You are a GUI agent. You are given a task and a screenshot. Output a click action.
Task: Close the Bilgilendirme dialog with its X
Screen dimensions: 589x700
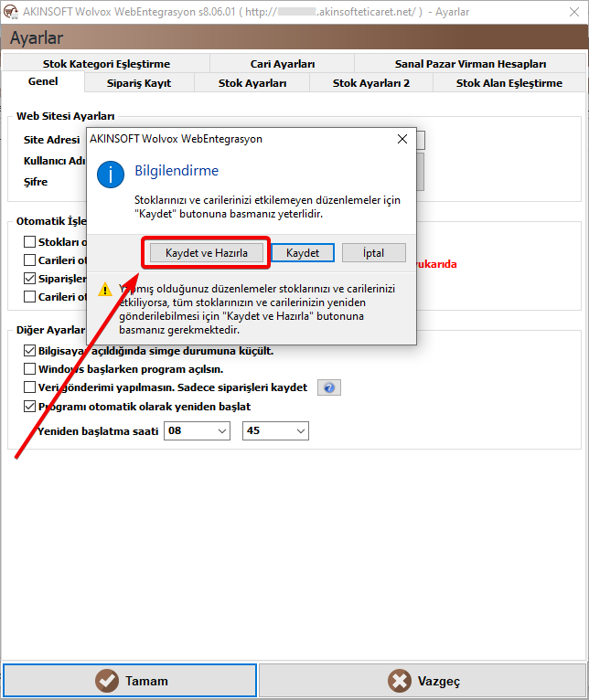(402, 139)
